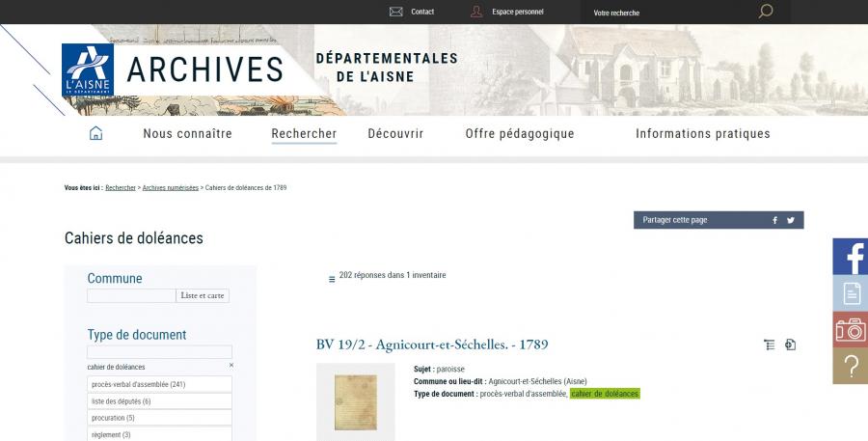Click the camera icon in right sidebar

click(x=851, y=330)
